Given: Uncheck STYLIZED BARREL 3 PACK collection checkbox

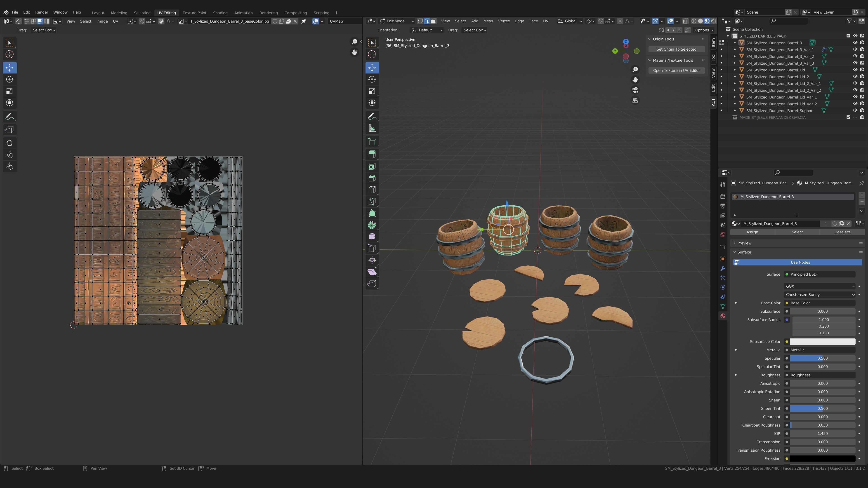Looking at the screenshot, I should [848, 36].
